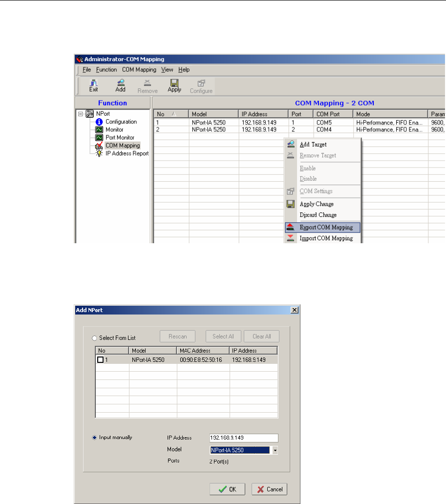Open the Model dropdown arrow
This screenshot has height=504, width=446.
(275, 450)
